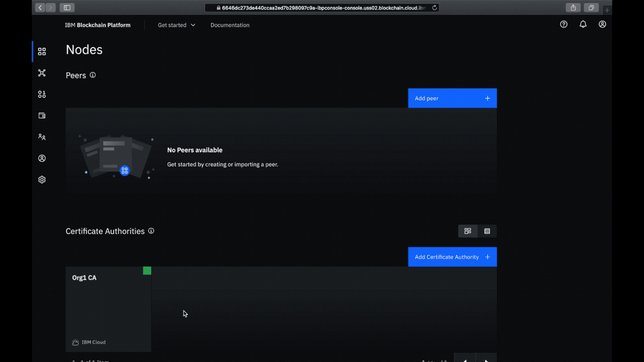Screen dimensions: 644x362
Task: Switch Certificate Authorities to tile view
Action: click(467, 231)
